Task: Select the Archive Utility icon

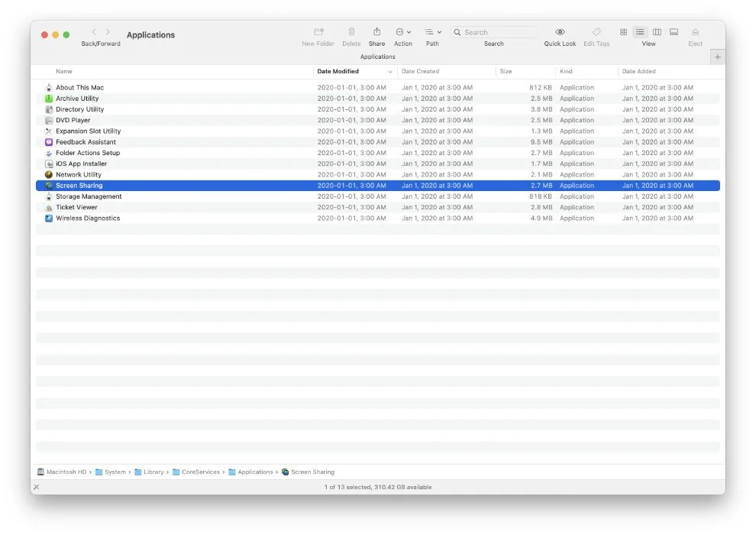Action: pyautogui.click(x=49, y=99)
